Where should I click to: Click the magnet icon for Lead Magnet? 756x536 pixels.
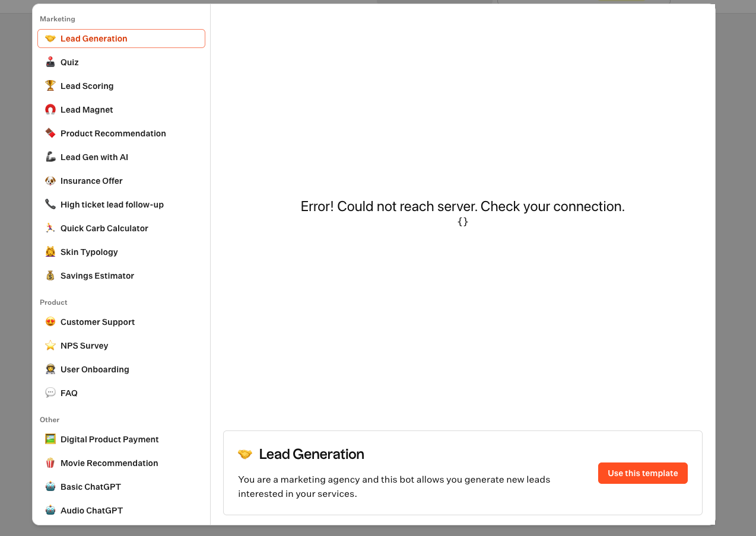tap(50, 110)
